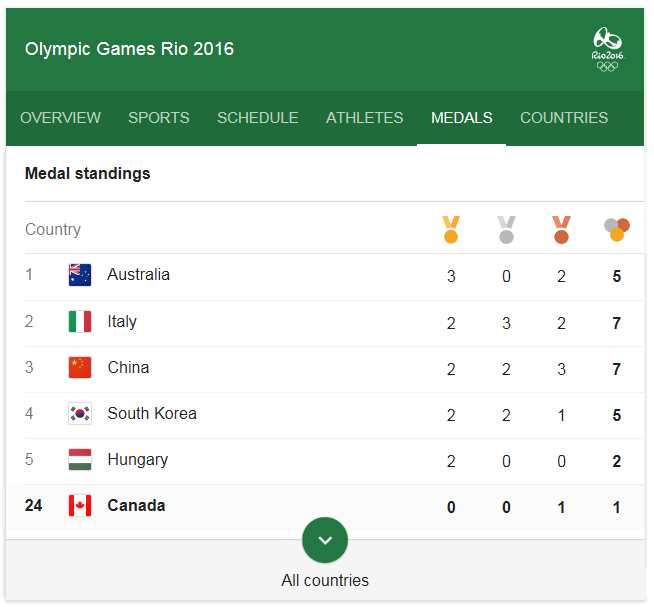654x607 pixels.
Task: Click the South Korea flag icon
Action: [x=80, y=413]
